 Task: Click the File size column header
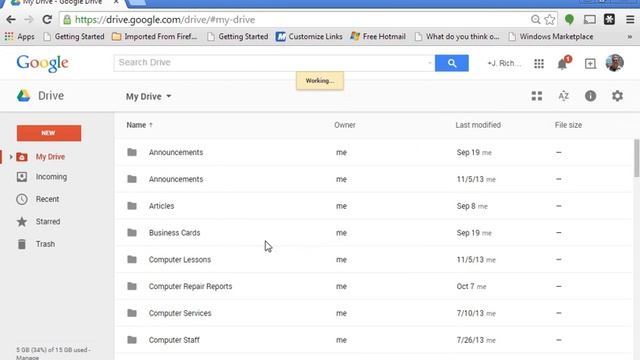[x=568, y=125]
